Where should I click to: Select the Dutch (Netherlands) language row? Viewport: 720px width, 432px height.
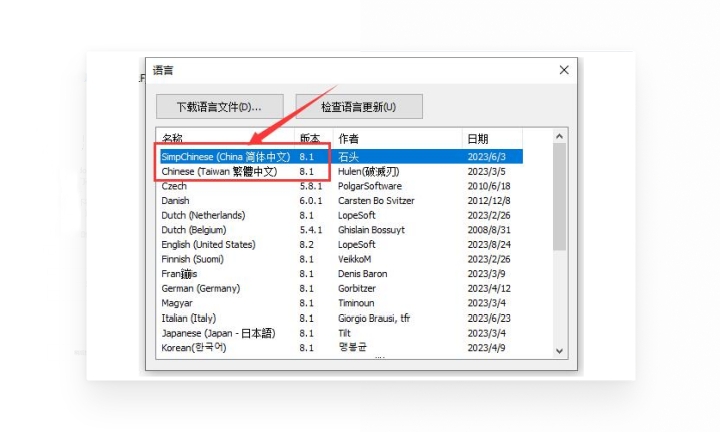[342, 215]
